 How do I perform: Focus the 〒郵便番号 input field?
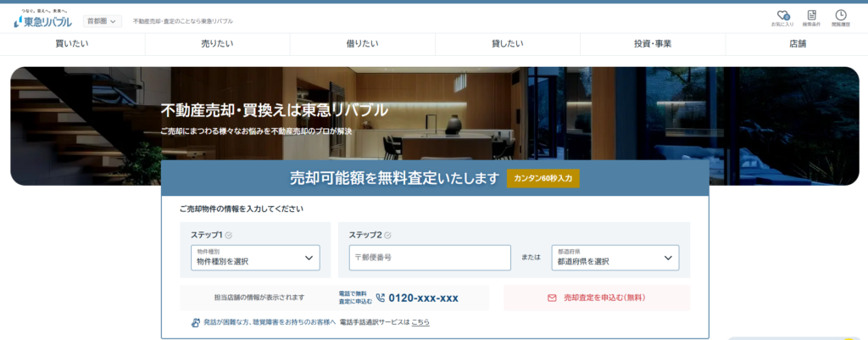click(430, 258)
